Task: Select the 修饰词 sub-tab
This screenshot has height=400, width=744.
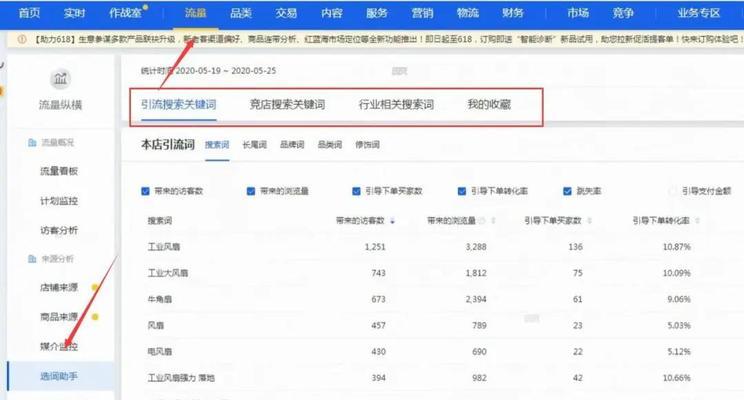Action: (367, 145)
